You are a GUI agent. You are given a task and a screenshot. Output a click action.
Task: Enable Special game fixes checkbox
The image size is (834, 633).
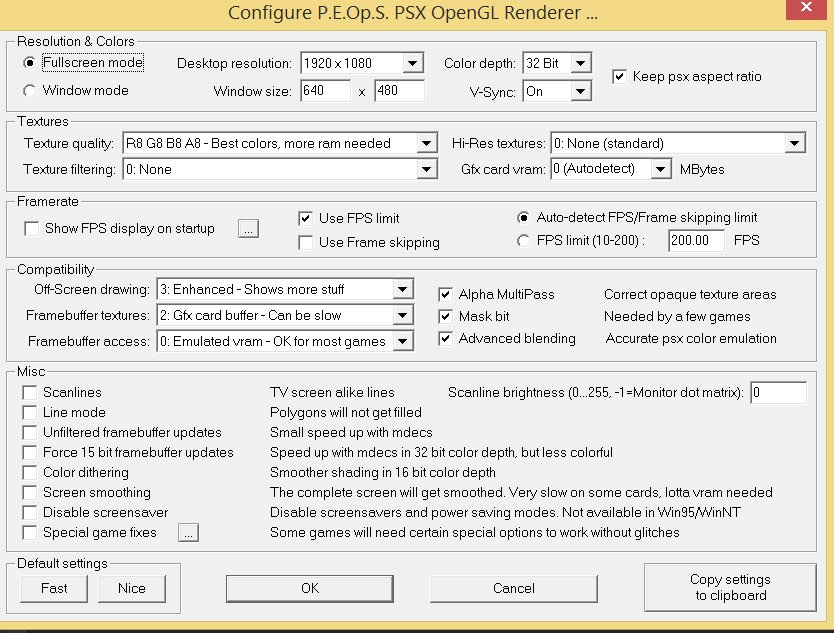30,532
